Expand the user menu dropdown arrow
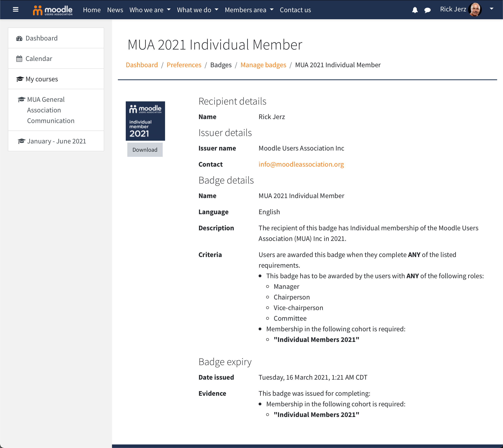This screenshot has height=448, width=503. click(x=491, y=9)
